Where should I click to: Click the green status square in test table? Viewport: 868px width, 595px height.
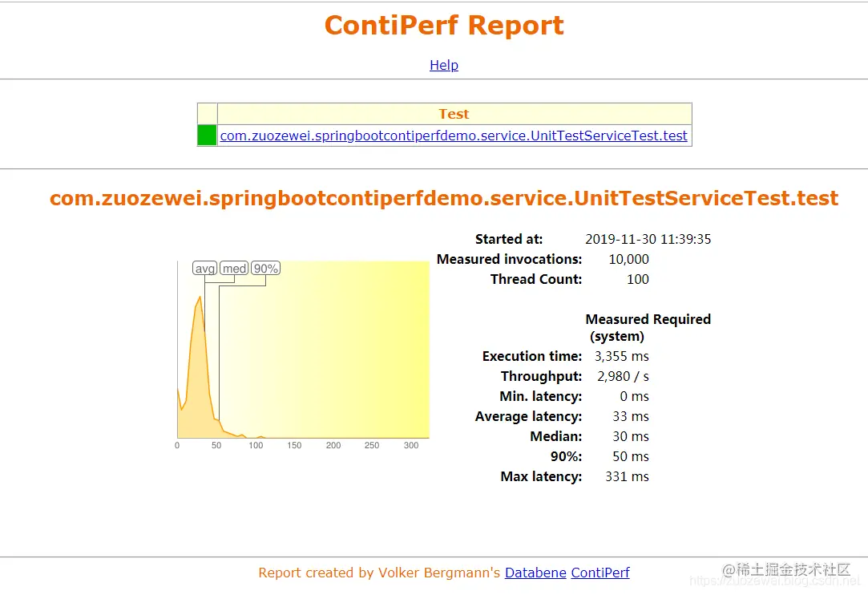click(x=207, y=136)
